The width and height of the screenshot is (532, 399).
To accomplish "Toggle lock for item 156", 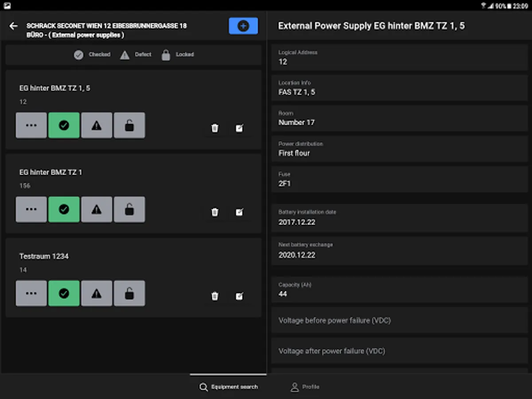I will [129, 210].
